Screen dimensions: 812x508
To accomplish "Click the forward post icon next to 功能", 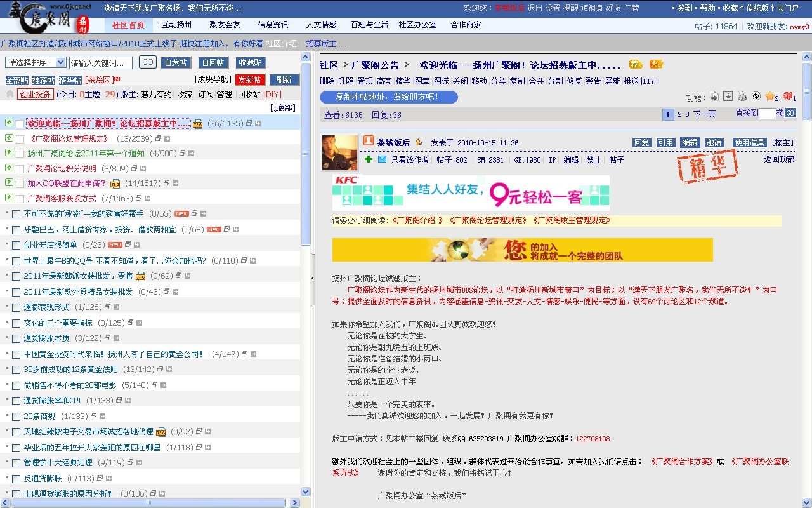I will click(x=714, y=96).
